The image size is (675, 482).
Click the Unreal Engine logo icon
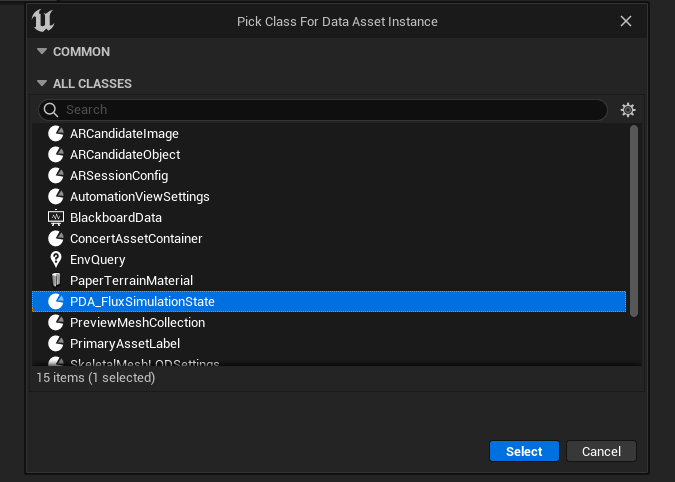tap(43, 21)
